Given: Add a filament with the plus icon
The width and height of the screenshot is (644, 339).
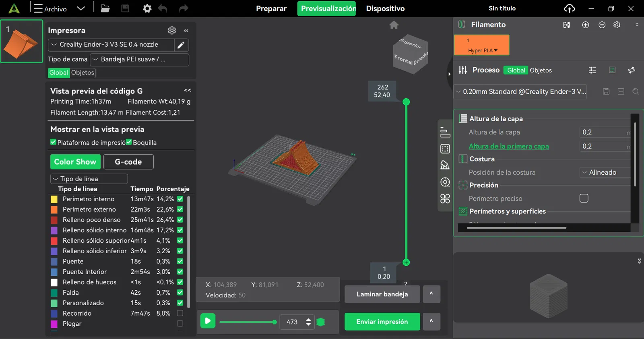Looking at the screenshot, I should (586, 25).
